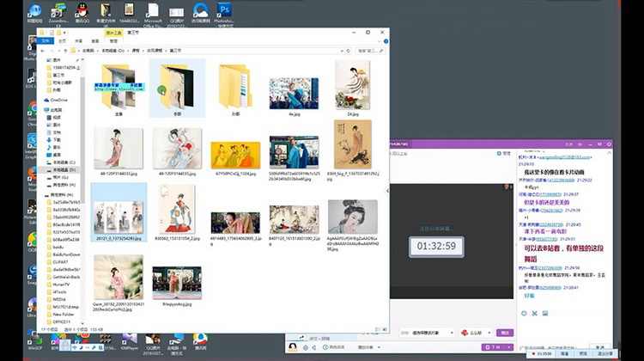Open the Home (主页) ribbon tab
644x361 pixels.
point(62,41)
